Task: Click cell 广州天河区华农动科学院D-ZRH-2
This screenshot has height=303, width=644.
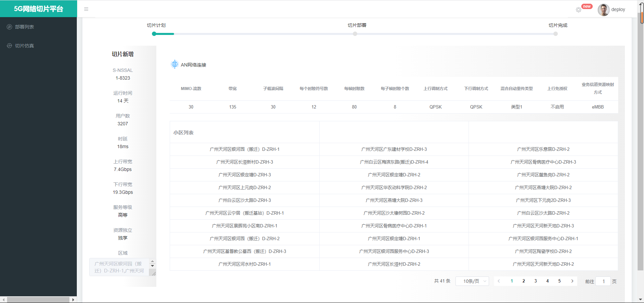Action: (394, 187)
